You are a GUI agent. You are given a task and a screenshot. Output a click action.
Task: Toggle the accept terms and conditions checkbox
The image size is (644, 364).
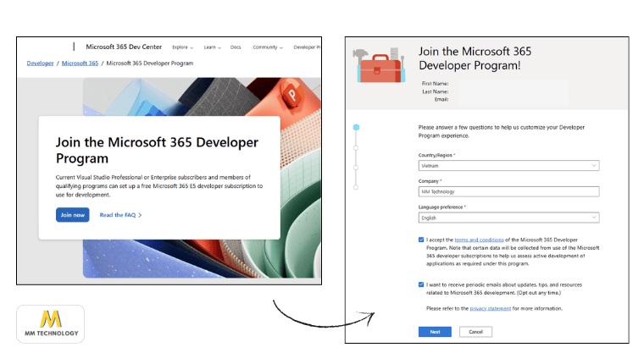coord(421,240)
